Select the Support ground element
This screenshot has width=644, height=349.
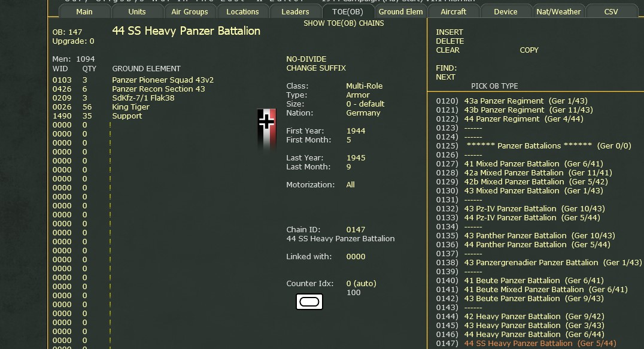[x=127, y=116]
